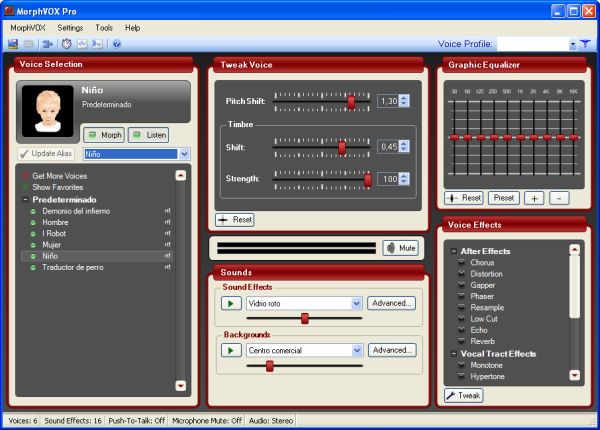
Task: Open the Settings menu
Action: pyautogui.click(x=70, y=28)
